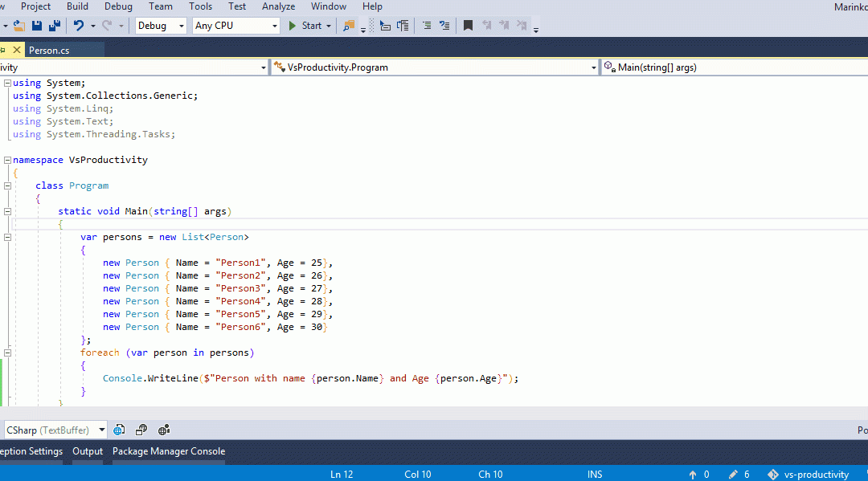
Task: Click the Find in Files icon
Action: [x=349, y=26]
